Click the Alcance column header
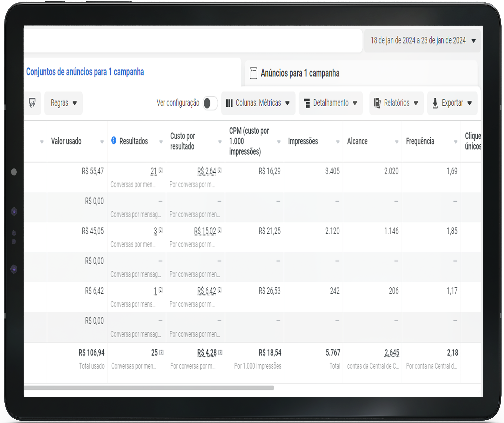This screenshot has height=423, width=504. tap(357, 141)
